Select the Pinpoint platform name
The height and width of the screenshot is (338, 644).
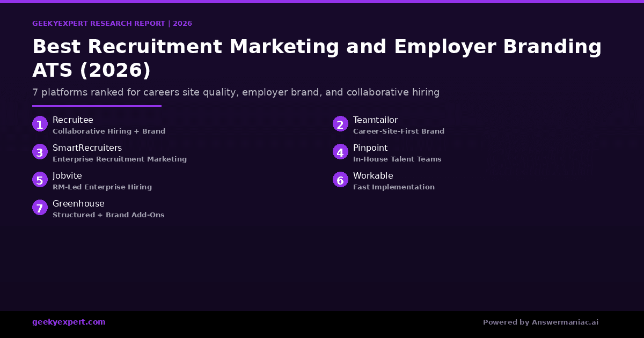point(370,148)
